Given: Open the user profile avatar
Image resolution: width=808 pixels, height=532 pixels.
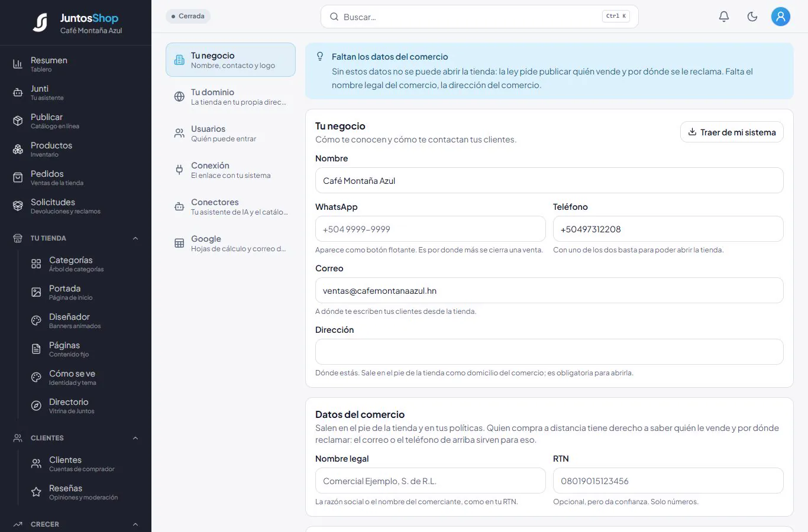Looking at the screenshot, I should pyautogui.click(x=781, y=17).
